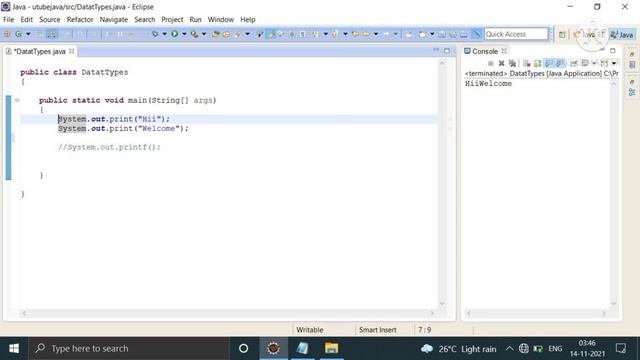Click the Search flashlight toolbar icon
Viewport: 640px width, 360px height.
click(238, 34)
